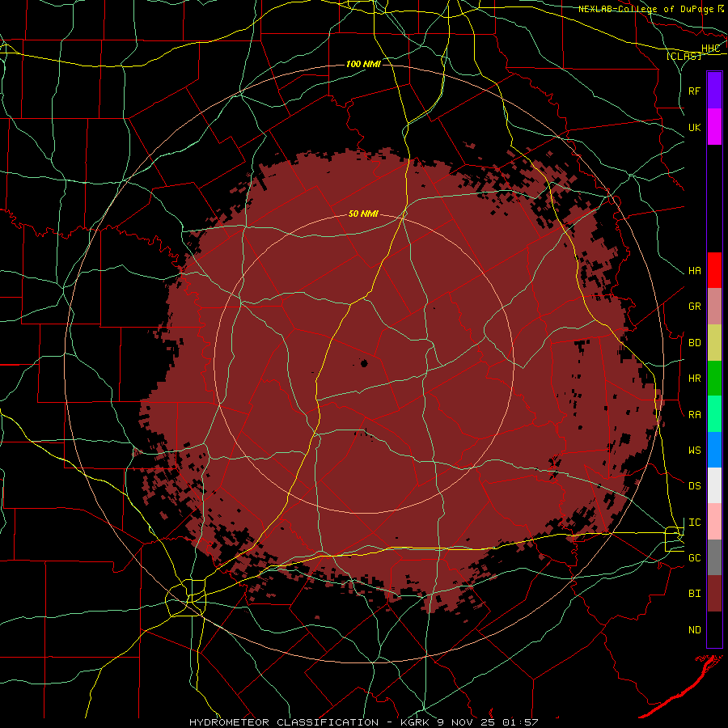Screen dimensions: 728x728
Task: Click the BD legend label
Action: [695, 343]
